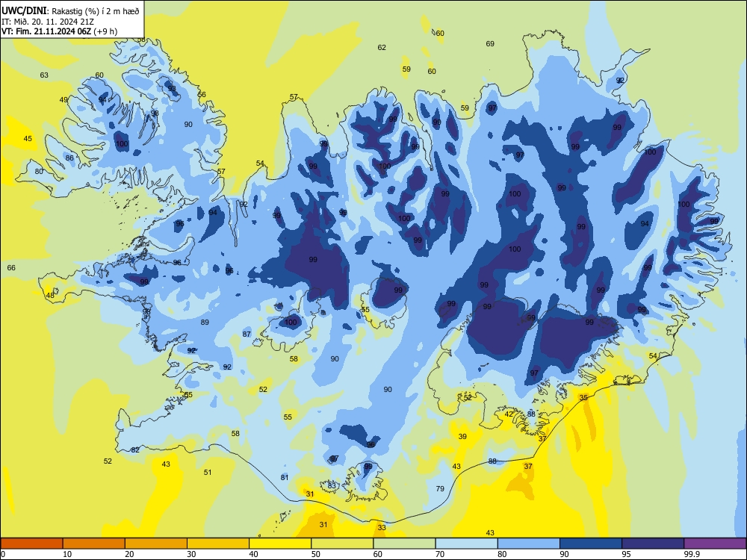Click the map value 81 on the south coast
Screen dimensions: 747x560
285,478
